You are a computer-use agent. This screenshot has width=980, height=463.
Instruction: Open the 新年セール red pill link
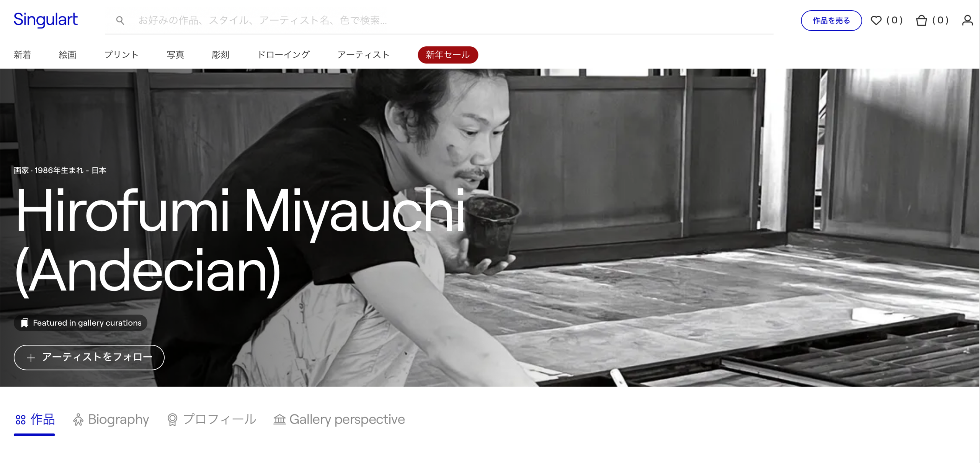pos(448,55)
